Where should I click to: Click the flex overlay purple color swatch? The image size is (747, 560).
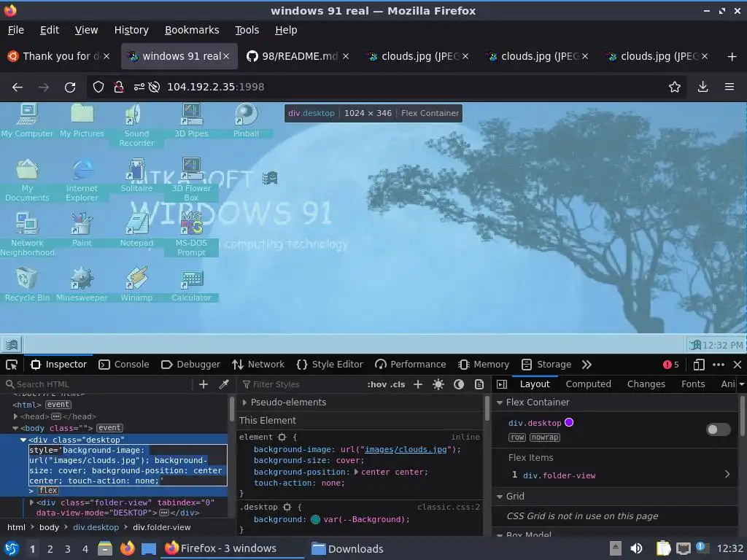coord(569,422)
